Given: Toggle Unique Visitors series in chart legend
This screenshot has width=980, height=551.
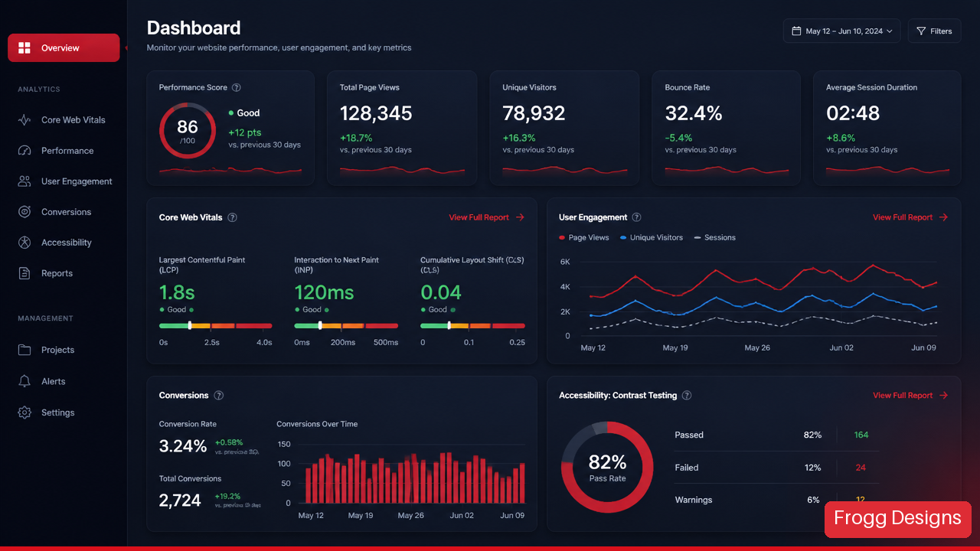Looking at the screenshot, I should tap(652, 238).
